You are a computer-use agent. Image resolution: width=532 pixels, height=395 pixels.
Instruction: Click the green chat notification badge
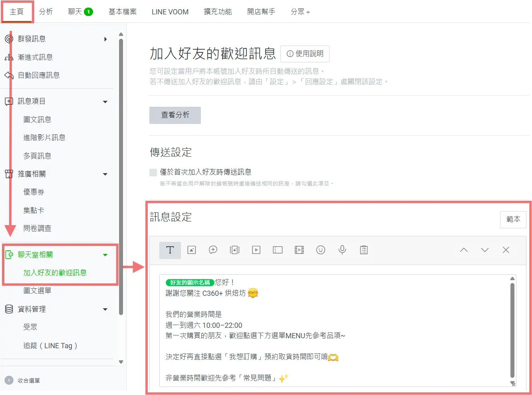[x=89, y=12]
